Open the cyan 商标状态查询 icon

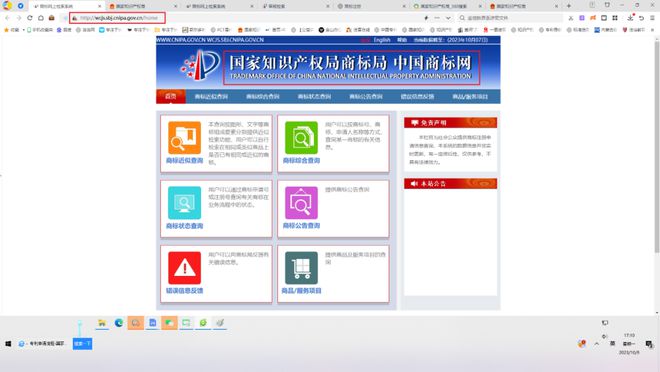(184, 203)
